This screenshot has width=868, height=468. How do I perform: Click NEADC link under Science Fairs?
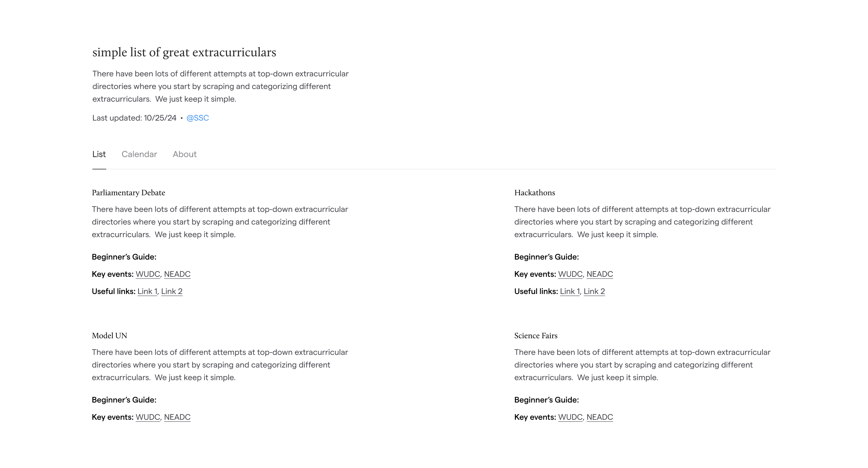(x=600, y=417)
